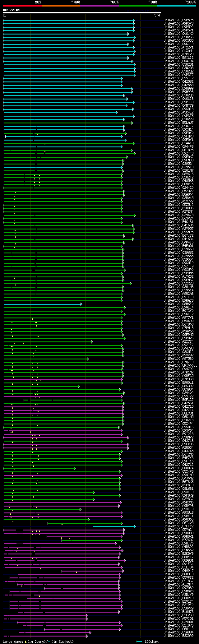
Task: Select label UniRef100_Q5QMV2
Action: pyautogui.click(x=178, y=437)
